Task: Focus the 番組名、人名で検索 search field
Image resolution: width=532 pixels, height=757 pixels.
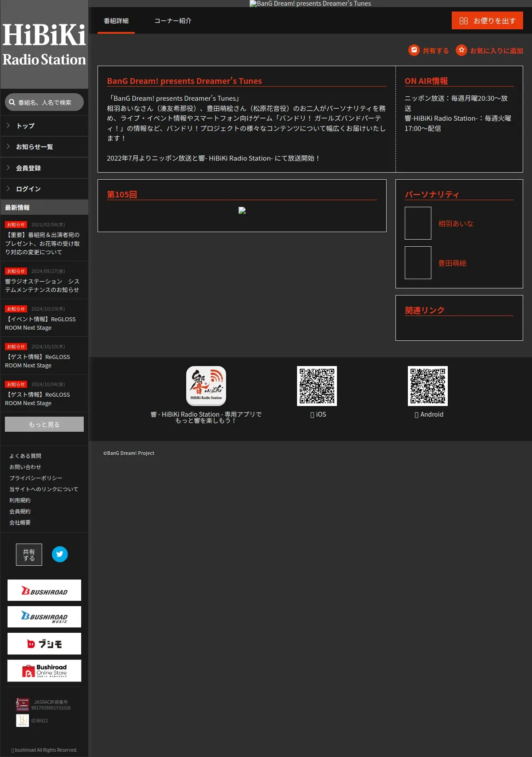Action: 44,102
